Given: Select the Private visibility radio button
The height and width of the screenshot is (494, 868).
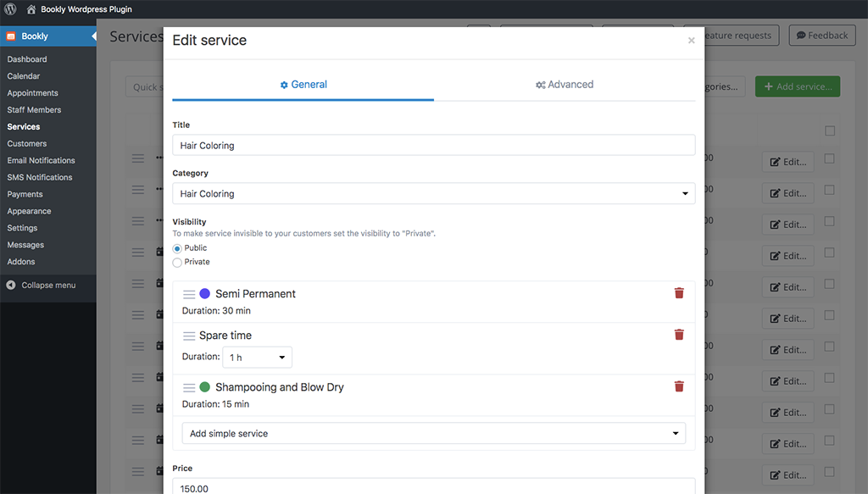Looking at the screenshot, I should (x=177, y=262).
